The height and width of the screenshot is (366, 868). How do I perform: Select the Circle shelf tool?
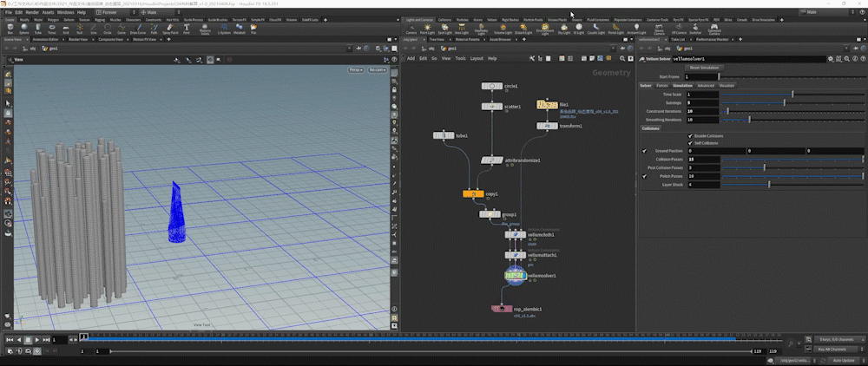click(x=108, y=29)
